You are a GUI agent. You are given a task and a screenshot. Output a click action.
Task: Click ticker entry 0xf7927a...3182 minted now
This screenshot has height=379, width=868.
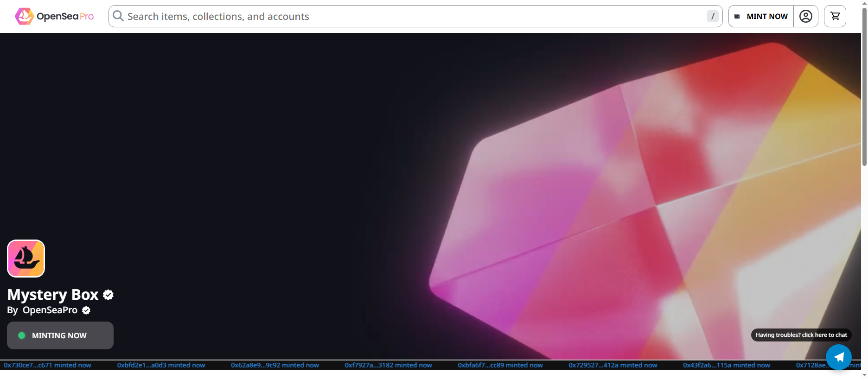pos(389,365)
